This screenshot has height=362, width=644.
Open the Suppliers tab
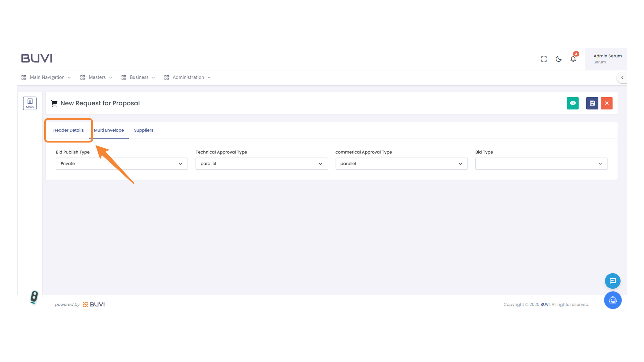pyautogui.click(x=144, y=130)
